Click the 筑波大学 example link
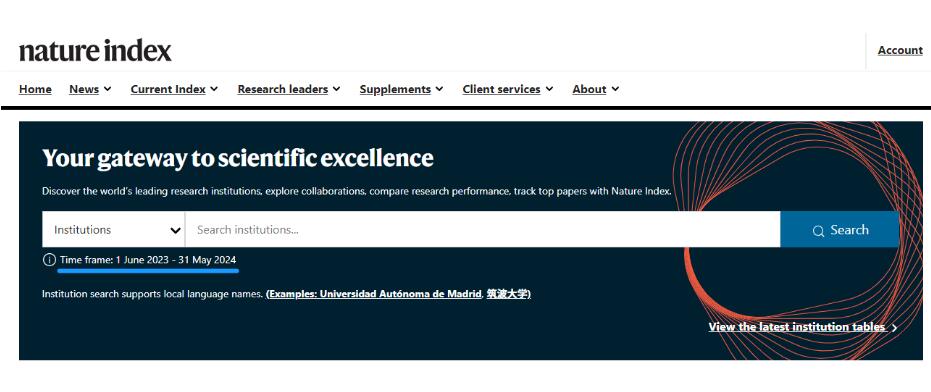Screen dimensions: 931x392 pyautogui.click(x=507, y=294)
